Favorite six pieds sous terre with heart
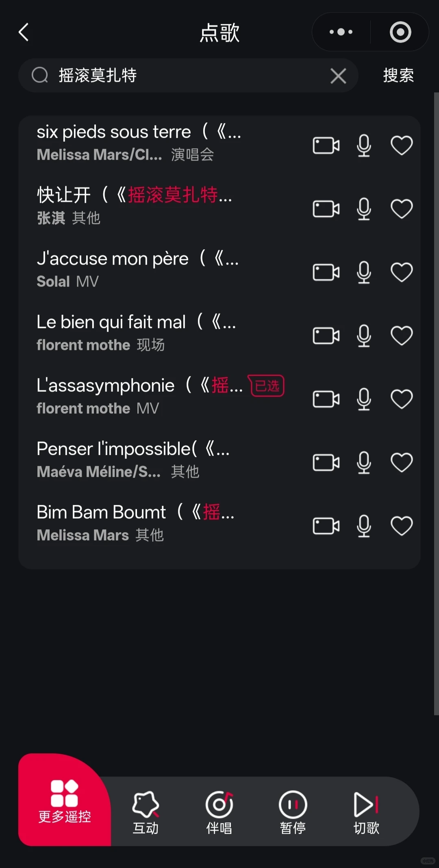439x868 pixels. pos(402,145)
